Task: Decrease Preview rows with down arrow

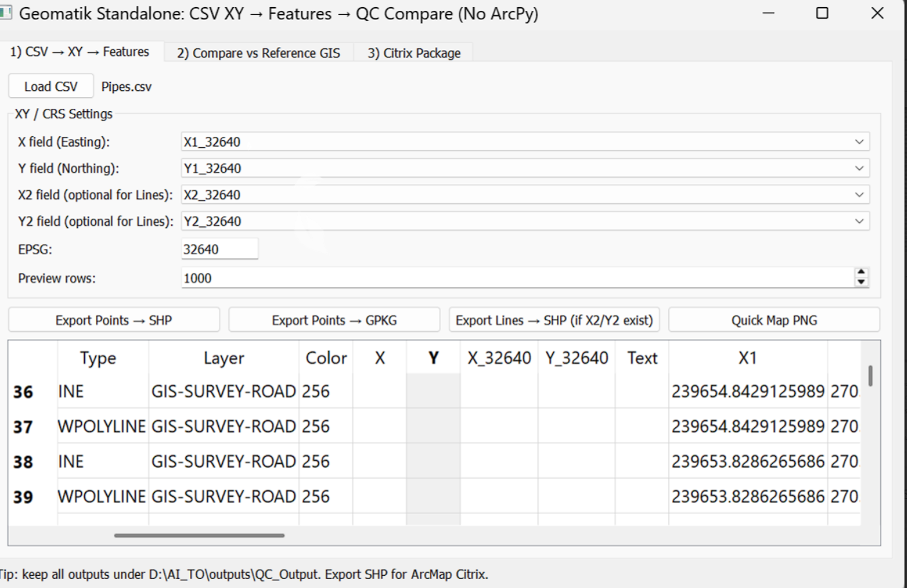Action: pos(861,282)
